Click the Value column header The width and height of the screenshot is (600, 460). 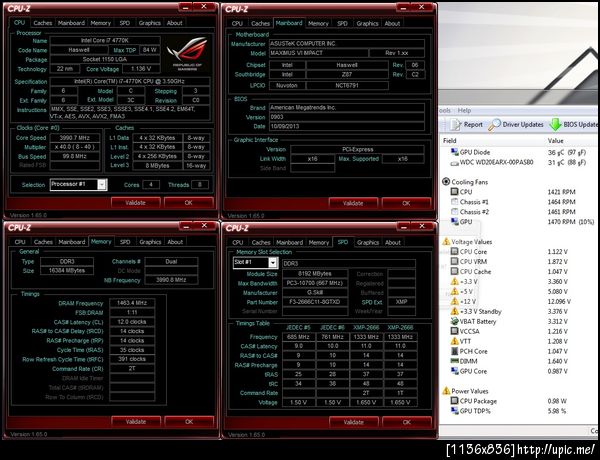555,140
